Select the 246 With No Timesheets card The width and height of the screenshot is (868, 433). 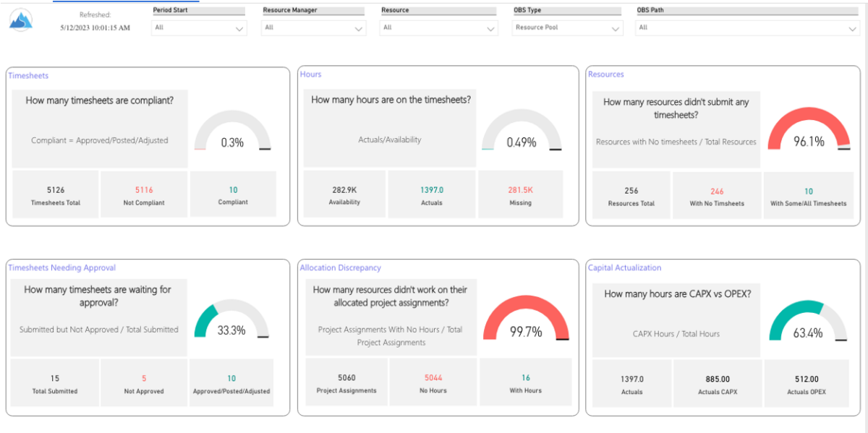[x=716, y=194]
